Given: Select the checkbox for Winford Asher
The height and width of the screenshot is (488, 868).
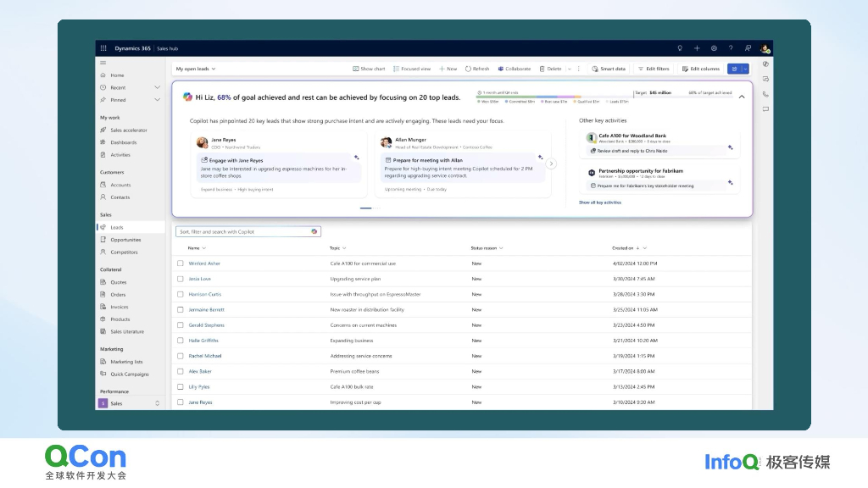Looking at the screenshot, I should click(x=180, y=263).
